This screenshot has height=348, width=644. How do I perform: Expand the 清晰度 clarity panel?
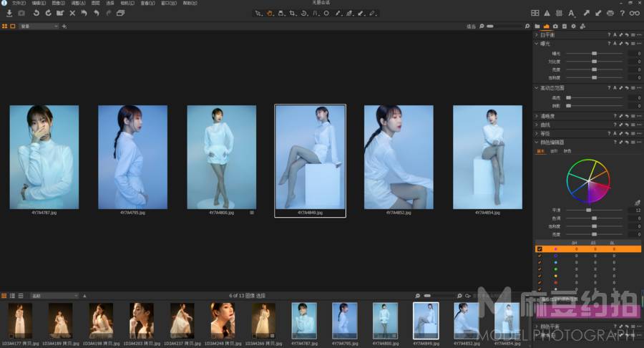[x=537, y=116]
